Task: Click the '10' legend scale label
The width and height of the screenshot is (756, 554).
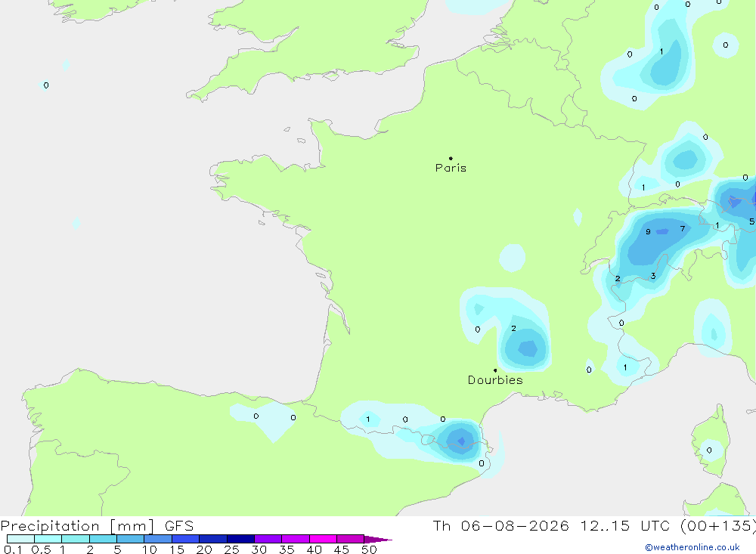Action: [150, 549]
